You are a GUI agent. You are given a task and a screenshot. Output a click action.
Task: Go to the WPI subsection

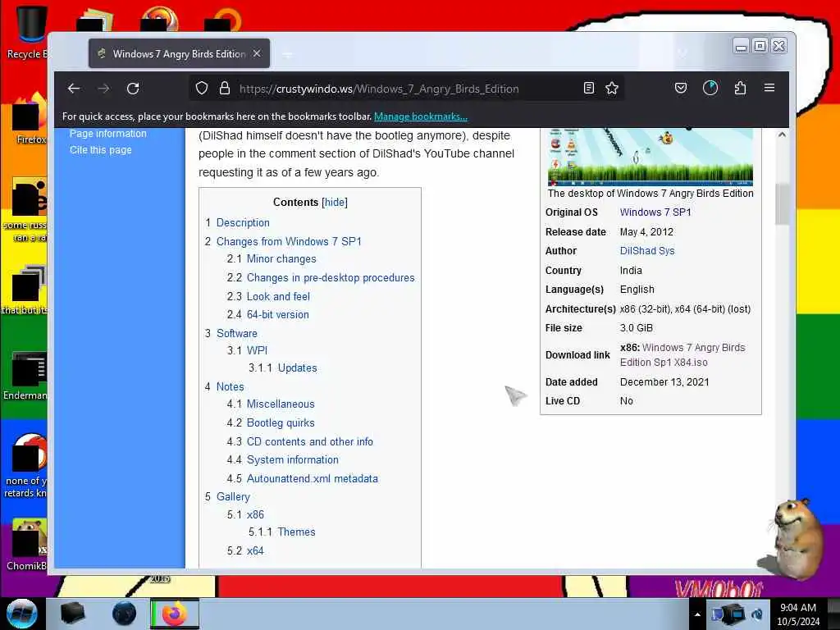click(257, 350)
